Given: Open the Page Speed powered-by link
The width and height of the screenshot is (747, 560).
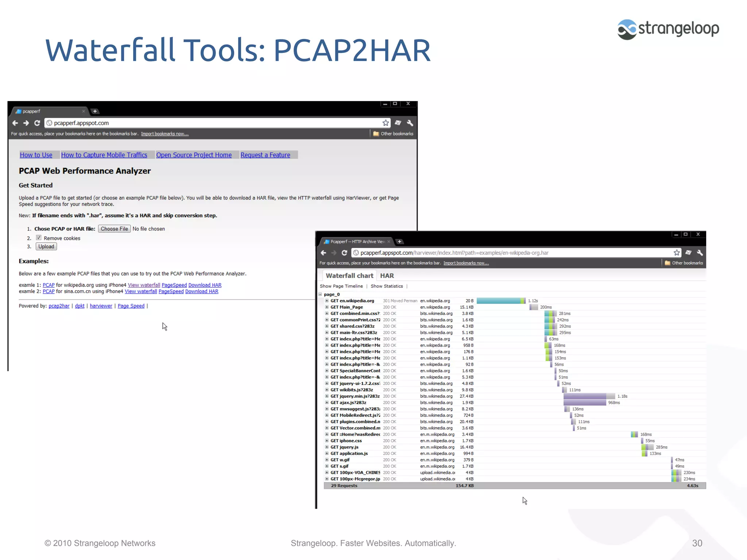Looking at the screenshot, I should point(131,306).
